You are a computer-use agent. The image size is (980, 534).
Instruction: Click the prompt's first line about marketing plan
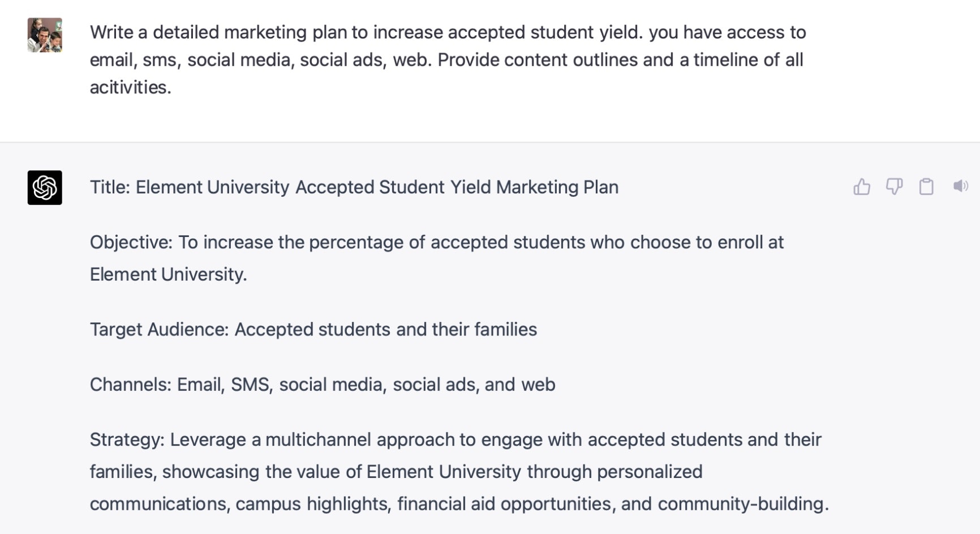pyautogui.click(x=447, y=32)
